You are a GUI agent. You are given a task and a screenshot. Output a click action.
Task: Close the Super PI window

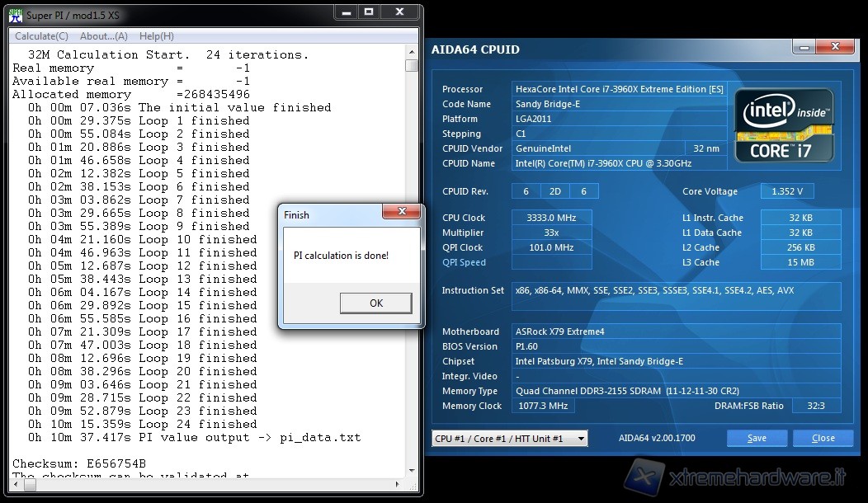point(401,12)
